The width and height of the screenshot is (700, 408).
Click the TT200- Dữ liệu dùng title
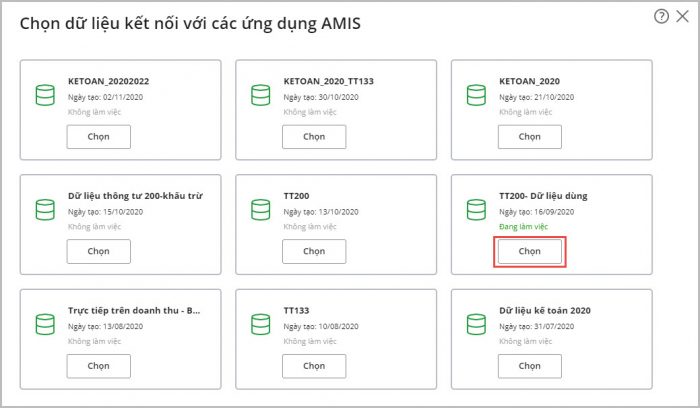[x=543, y=196]
